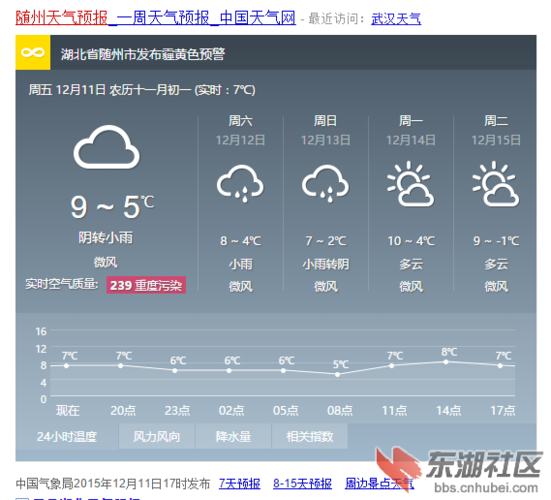Screen dimensions: 551x500
Task: Click the 小雨转阴 forecast text
Action: coord(326,264)
